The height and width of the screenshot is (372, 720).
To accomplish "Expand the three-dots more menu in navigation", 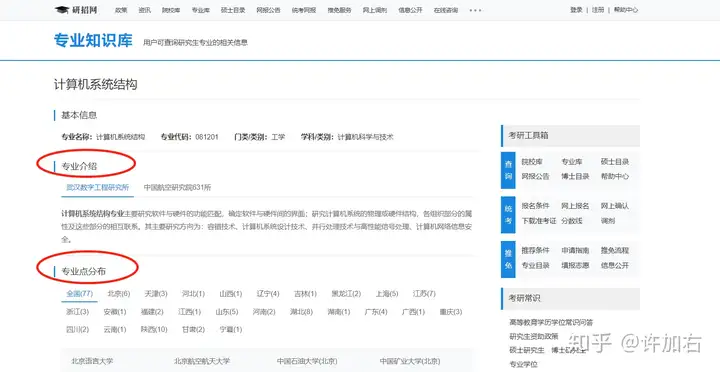I will 475,10.
